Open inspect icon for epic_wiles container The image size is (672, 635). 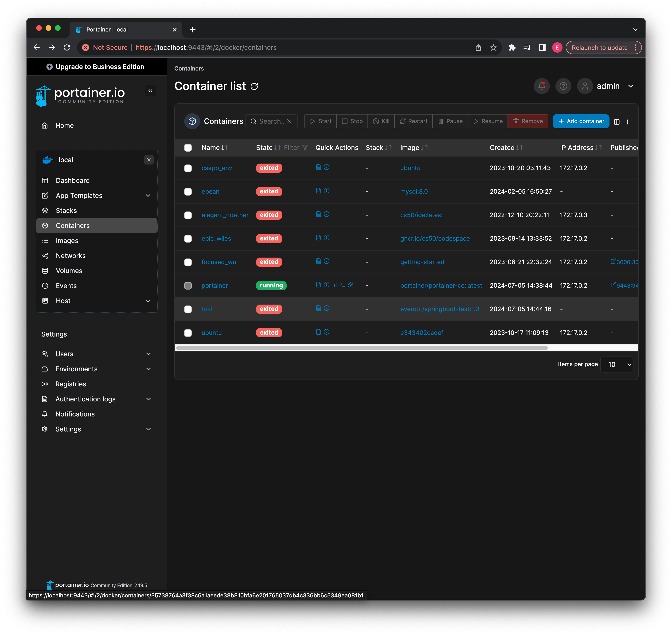tap(327, 238)
